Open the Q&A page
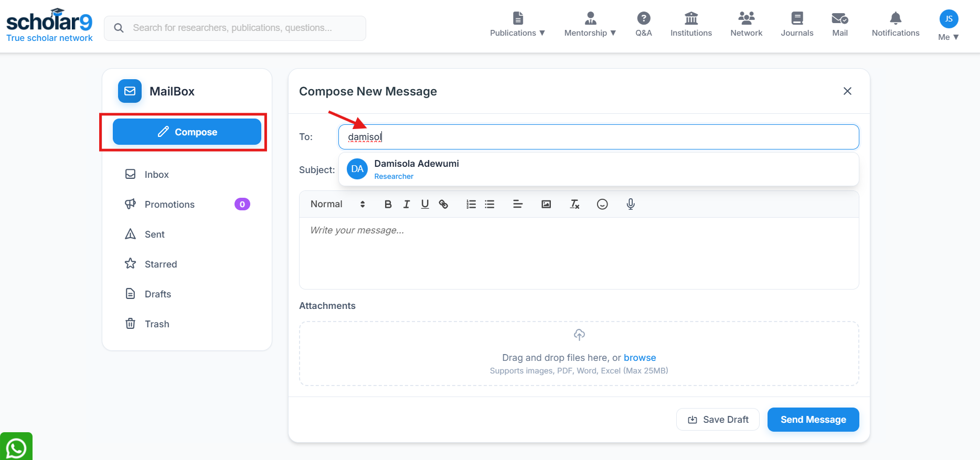This screenshot has width=980, height=460. (644, 25)
